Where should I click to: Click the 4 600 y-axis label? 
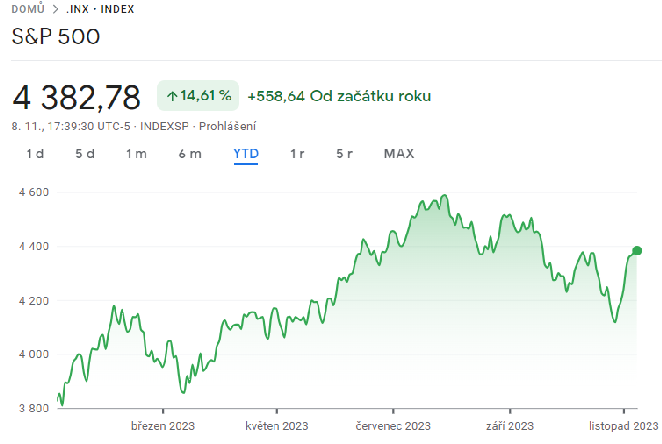[x=34, y=192]
